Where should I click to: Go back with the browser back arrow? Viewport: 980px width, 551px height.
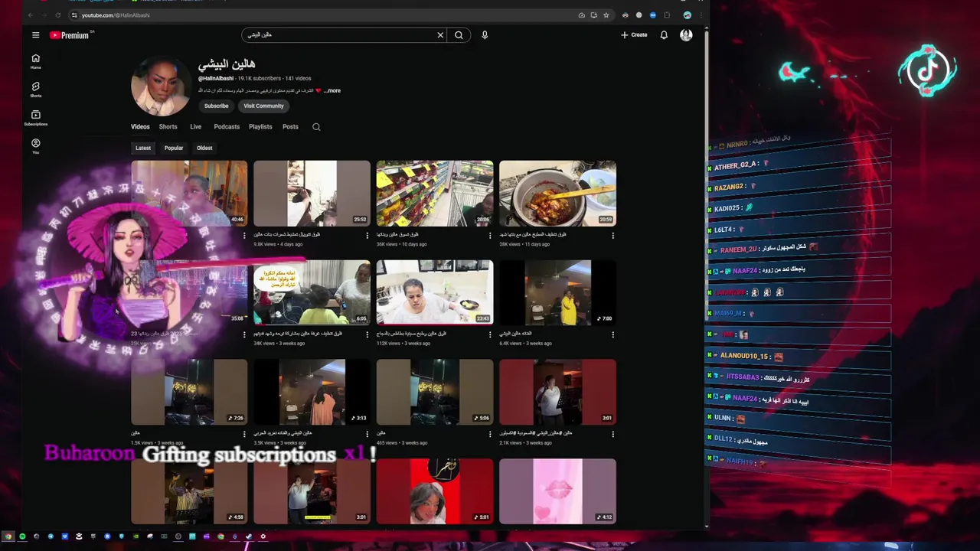tap(30, 15)
